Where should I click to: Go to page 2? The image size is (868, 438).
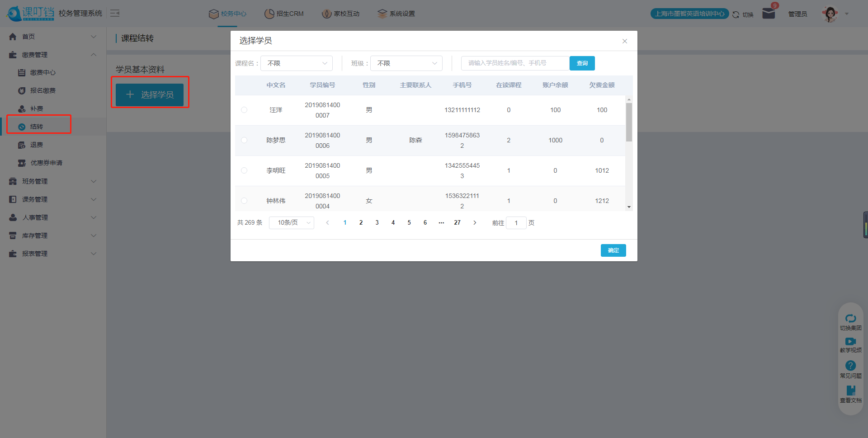(x=361, y=223)
